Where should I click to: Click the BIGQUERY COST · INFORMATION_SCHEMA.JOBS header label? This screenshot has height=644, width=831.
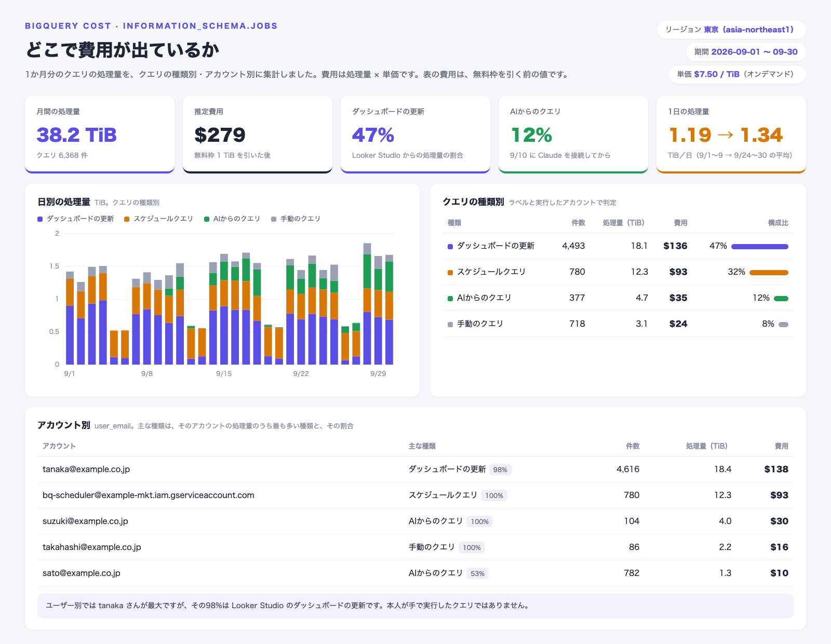coord(151,26)
